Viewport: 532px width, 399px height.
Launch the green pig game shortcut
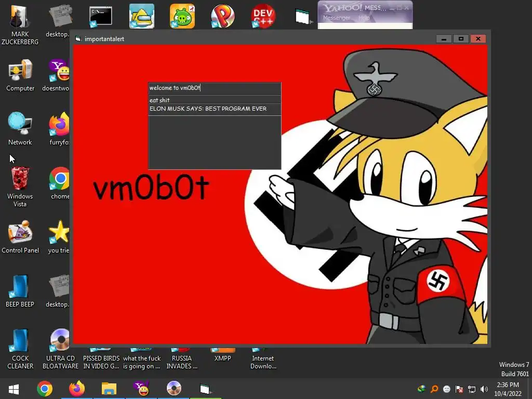pyautogui.click(x=182, y=16)
